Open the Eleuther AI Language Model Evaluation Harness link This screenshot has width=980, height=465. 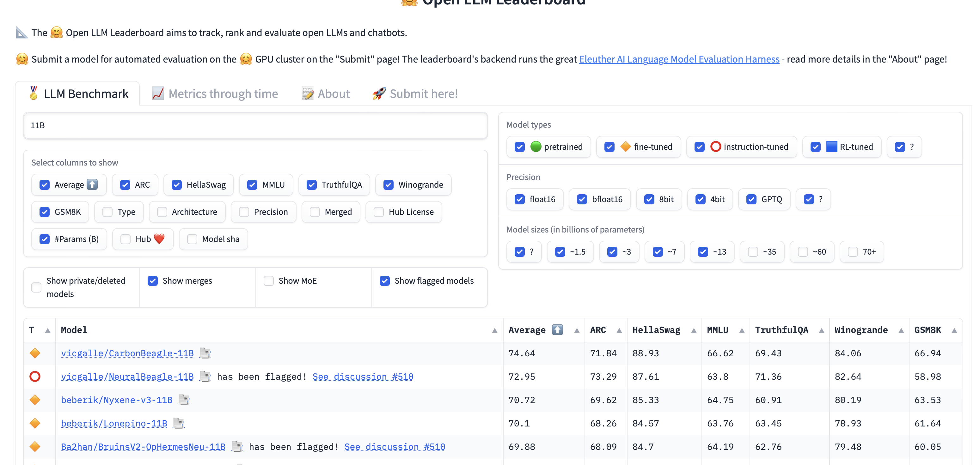pos(679,59)
